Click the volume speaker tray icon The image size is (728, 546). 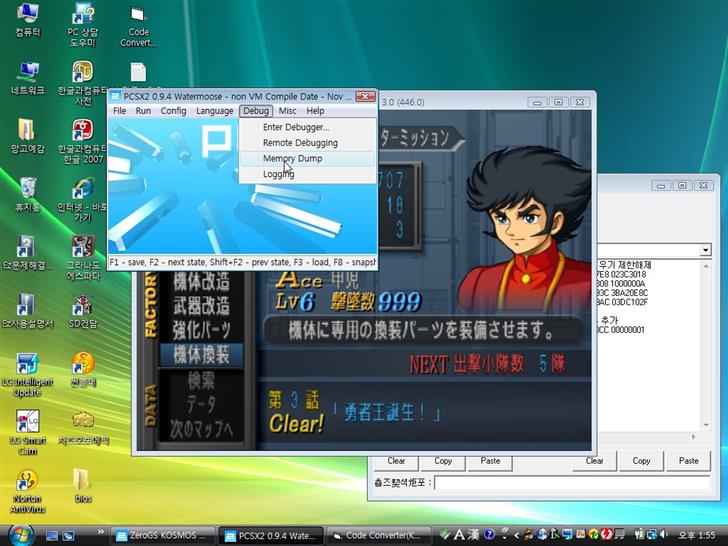click(664, 535)
